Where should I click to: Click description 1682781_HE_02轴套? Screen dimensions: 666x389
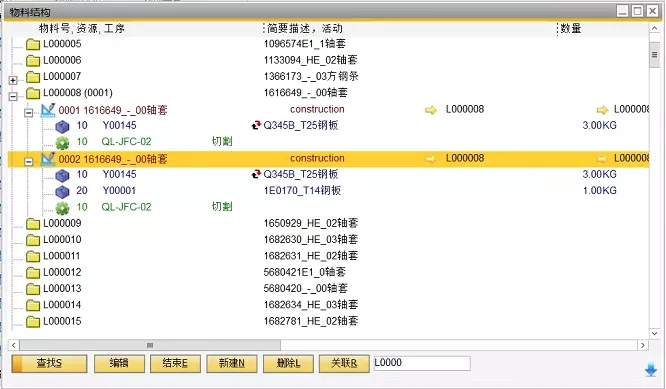[310, 321]
